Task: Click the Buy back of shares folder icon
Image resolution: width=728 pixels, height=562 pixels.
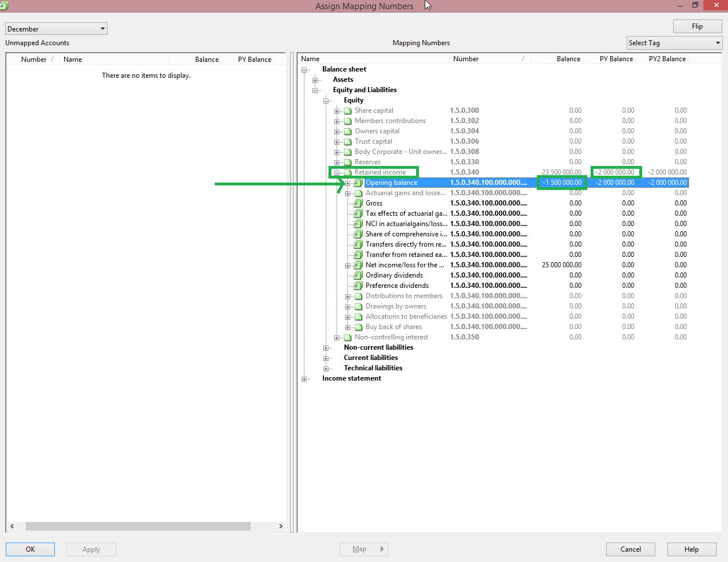Action: pos(358,327)
